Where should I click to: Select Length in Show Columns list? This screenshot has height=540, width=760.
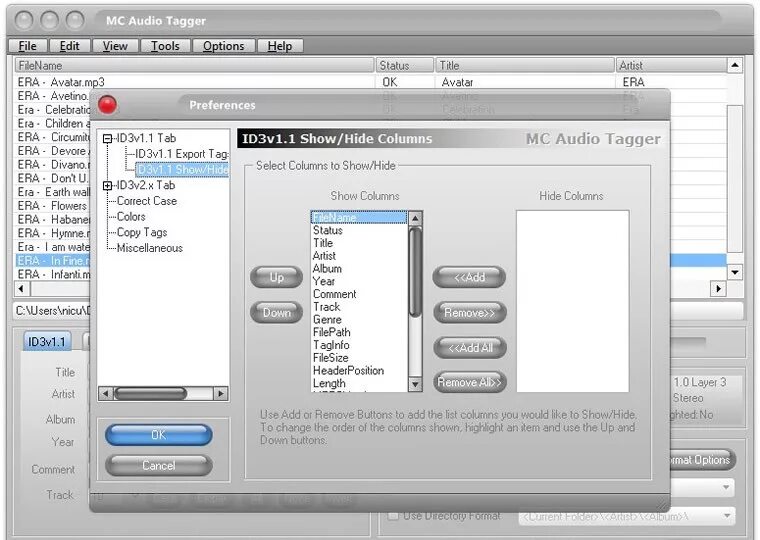click(359, 383)
